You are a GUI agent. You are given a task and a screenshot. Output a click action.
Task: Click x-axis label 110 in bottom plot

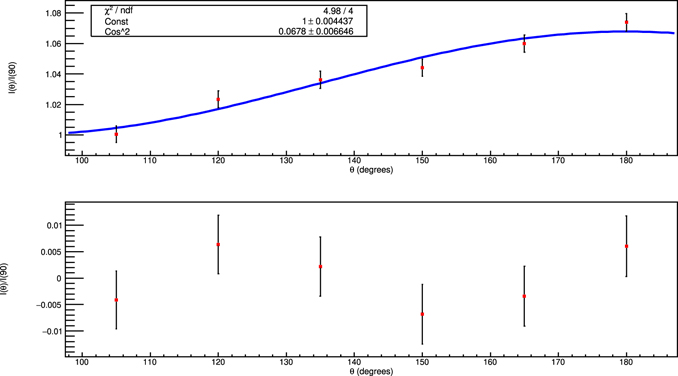(x=150, y=362)
